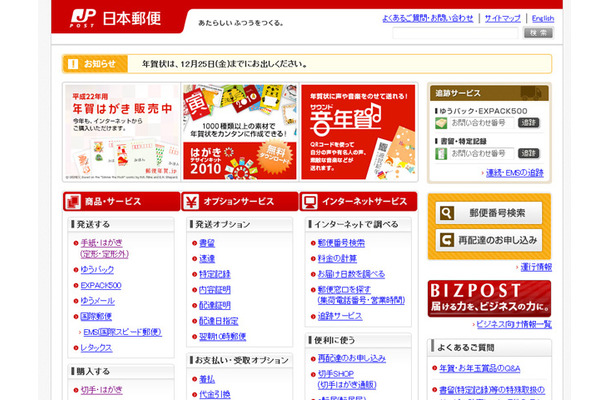
Task: Open 速達 link
Action: click(x=207, y=259)
